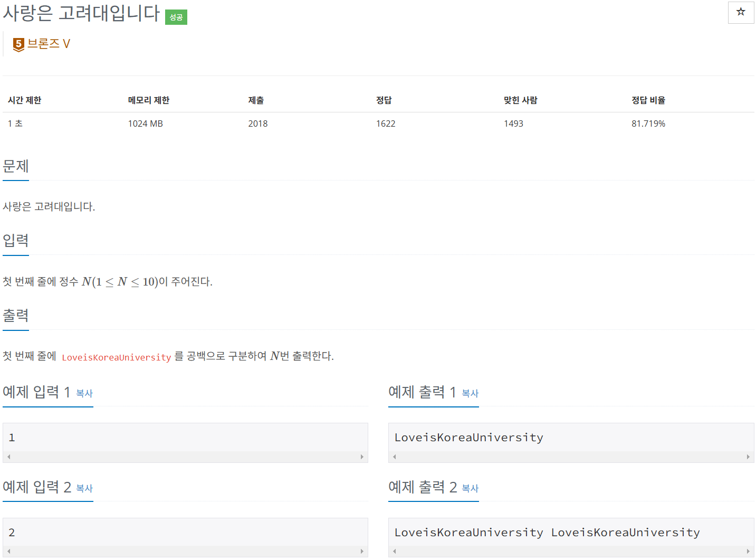This screenshot has width=756, height=560.
Task: Click the 문제 section heading
Action: 16,166
